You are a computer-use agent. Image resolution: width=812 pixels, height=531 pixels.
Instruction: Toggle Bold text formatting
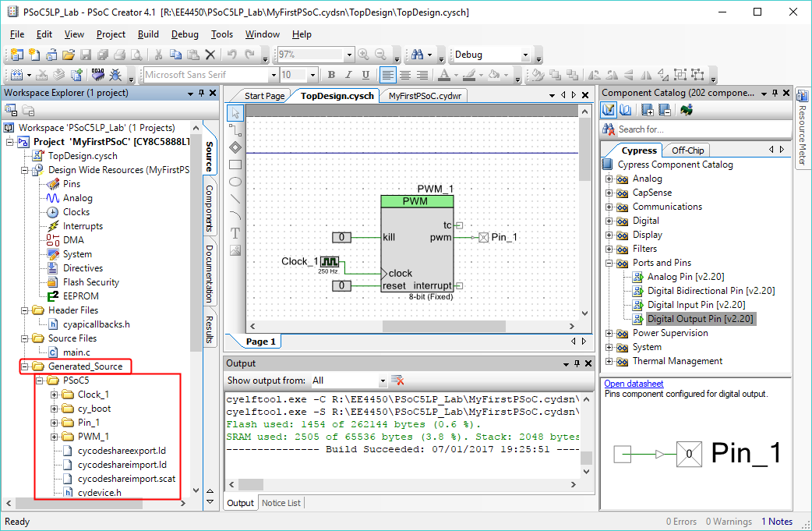[x=331, y=75]
